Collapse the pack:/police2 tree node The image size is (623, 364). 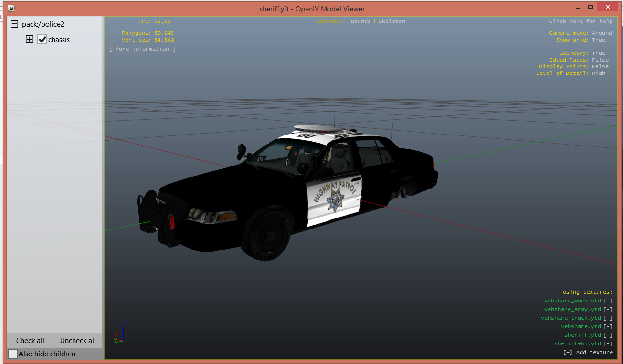14,24
